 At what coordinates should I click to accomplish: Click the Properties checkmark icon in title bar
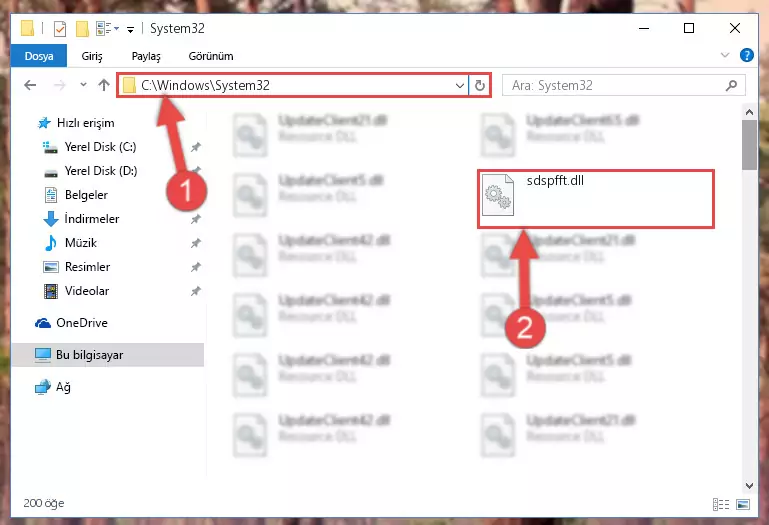click(x=60, y=29)
